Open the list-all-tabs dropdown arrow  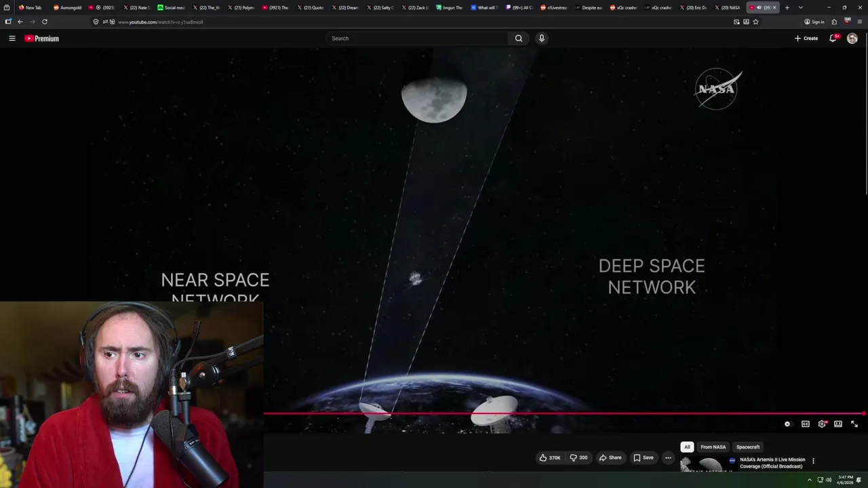point(801,7)
